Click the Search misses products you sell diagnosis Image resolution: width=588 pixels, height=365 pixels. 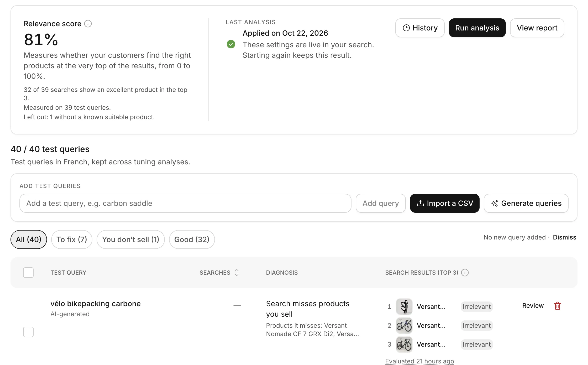[308, 309]
